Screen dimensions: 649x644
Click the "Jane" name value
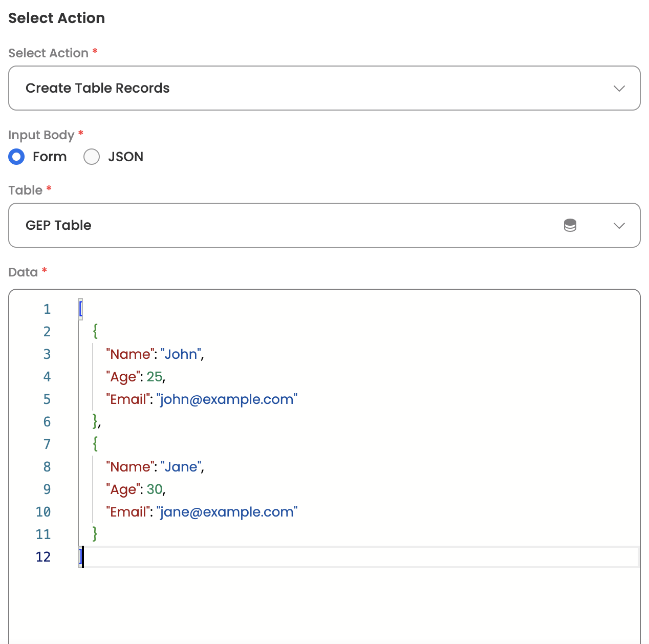click(181, 467)
